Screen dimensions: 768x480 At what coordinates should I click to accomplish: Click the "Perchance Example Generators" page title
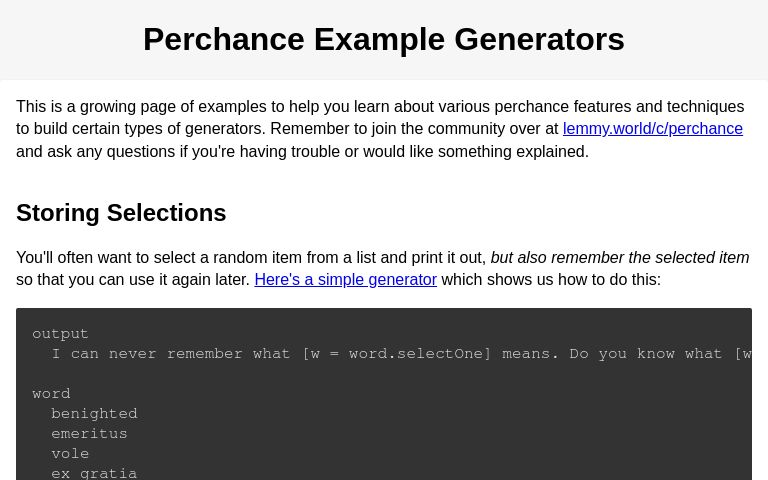384,40
